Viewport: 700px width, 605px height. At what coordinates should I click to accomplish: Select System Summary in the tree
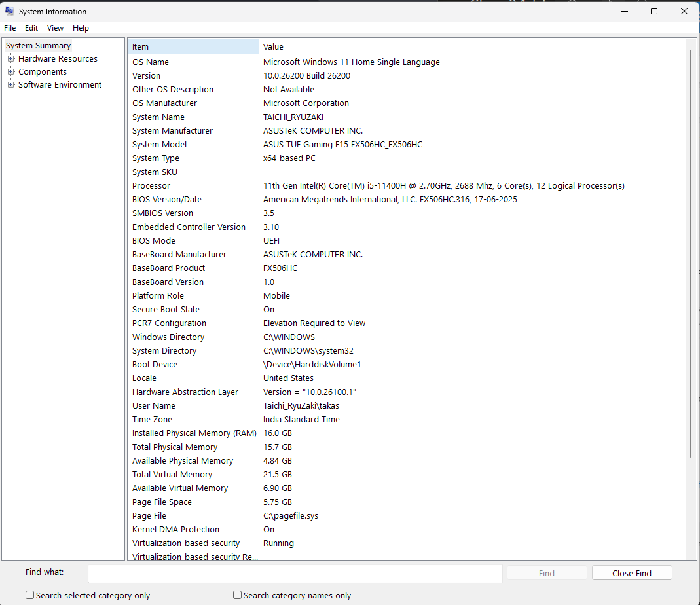coord(38,46)
